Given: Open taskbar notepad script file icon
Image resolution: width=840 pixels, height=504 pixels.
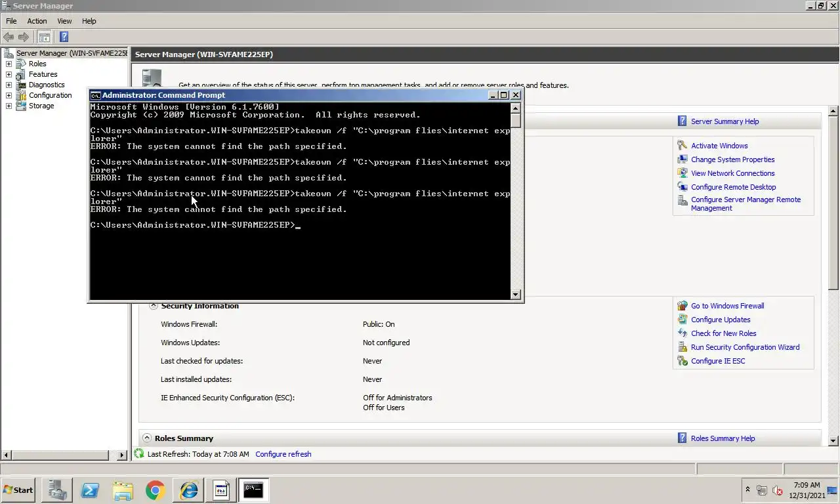Looking at the screenshot, I should click(x=221, y=490).
